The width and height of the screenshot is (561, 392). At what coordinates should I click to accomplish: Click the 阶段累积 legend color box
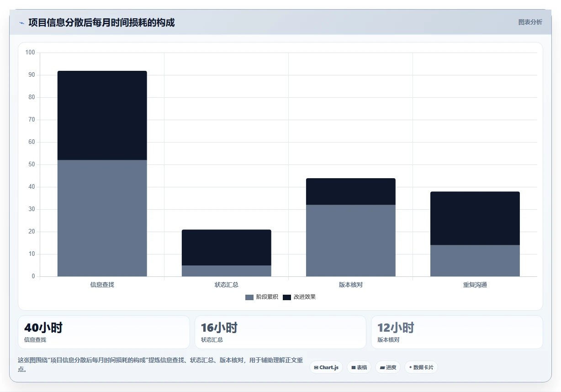coord(249,297)
